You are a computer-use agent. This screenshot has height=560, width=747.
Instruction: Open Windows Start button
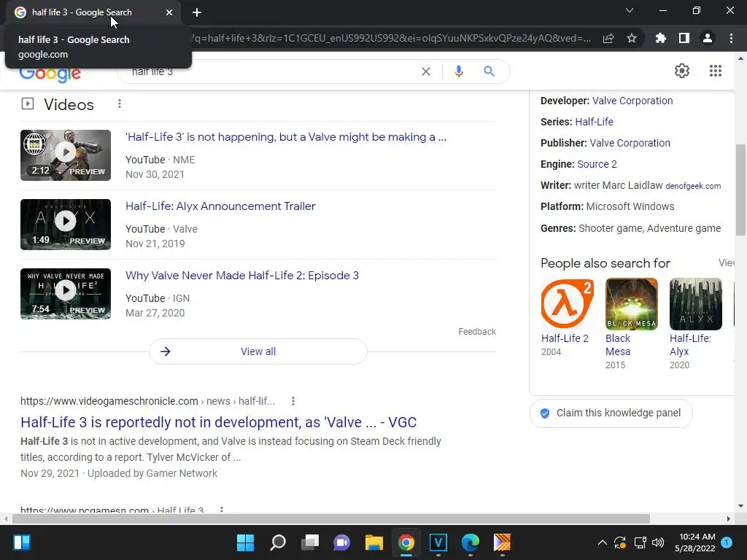[245, 542]
